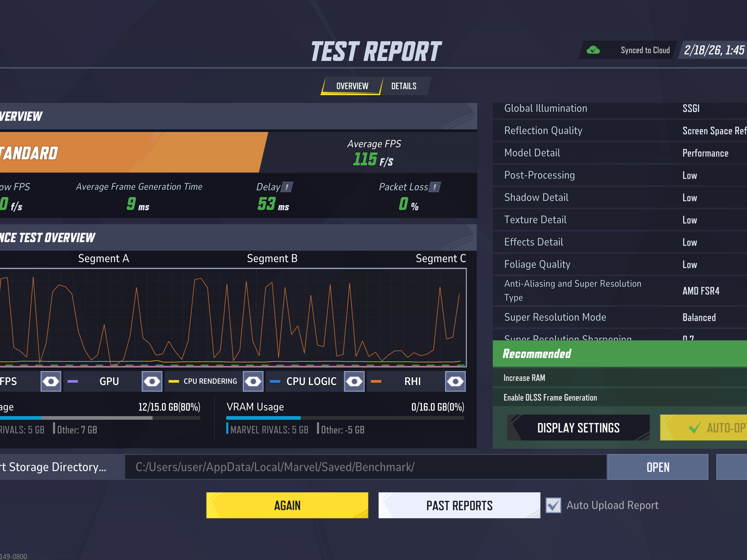Hide the CPU Logic graph line

point(354,381)
